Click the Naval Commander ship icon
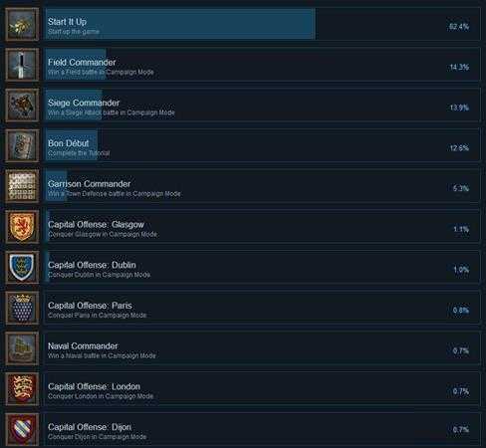486x448 pixels. coord(22,348)
